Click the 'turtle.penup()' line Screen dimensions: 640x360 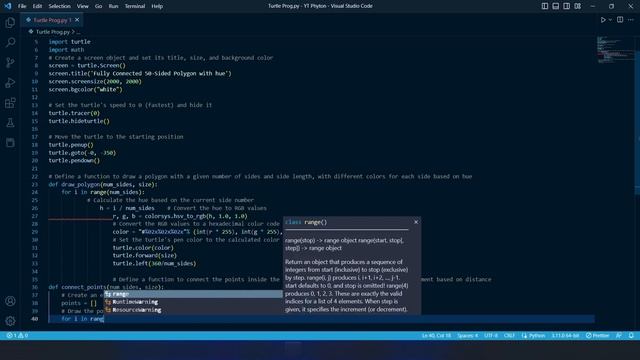point(71,145)
